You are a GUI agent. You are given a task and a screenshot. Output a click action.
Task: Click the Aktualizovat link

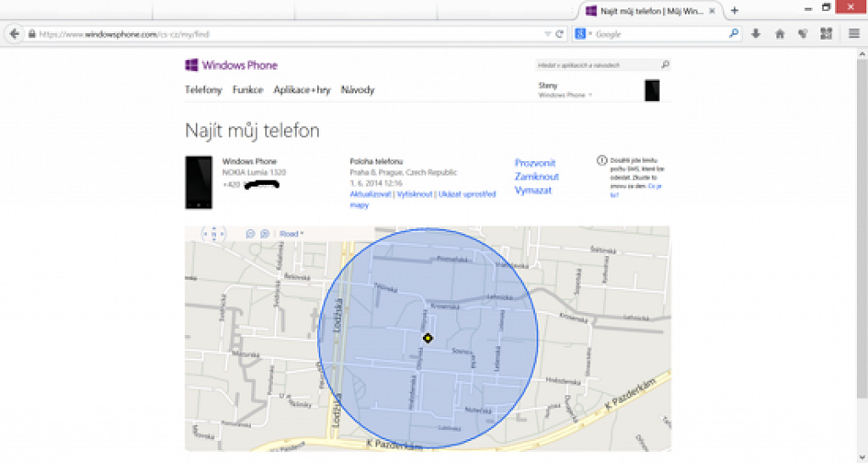coord(370,194)
